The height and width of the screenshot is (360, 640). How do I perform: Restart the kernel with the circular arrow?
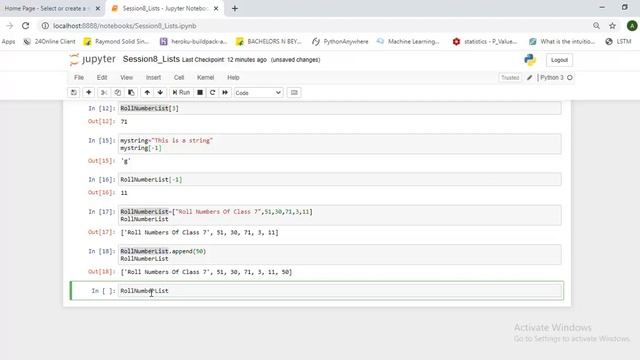coord(212,93)
